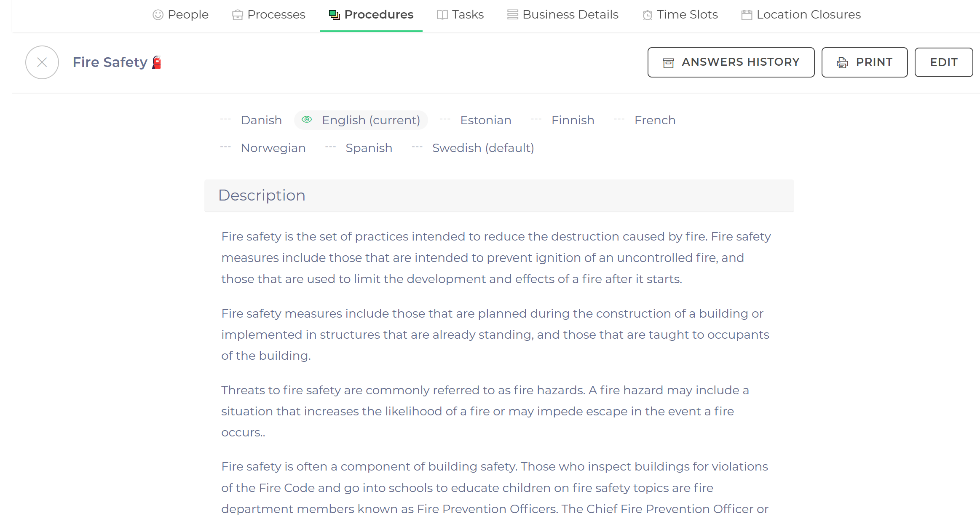Viewport: 980px width, 519px height.
Task: Switch language to French
Action: 655,120
